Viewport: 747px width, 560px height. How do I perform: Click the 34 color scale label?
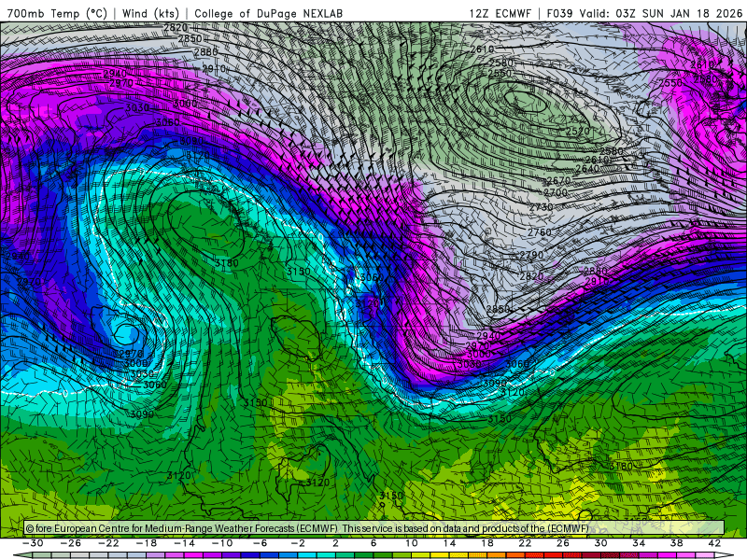[639, 543]
